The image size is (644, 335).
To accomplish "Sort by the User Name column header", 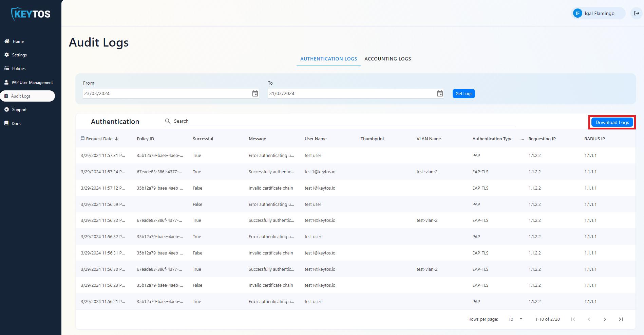I will point(316,139).
